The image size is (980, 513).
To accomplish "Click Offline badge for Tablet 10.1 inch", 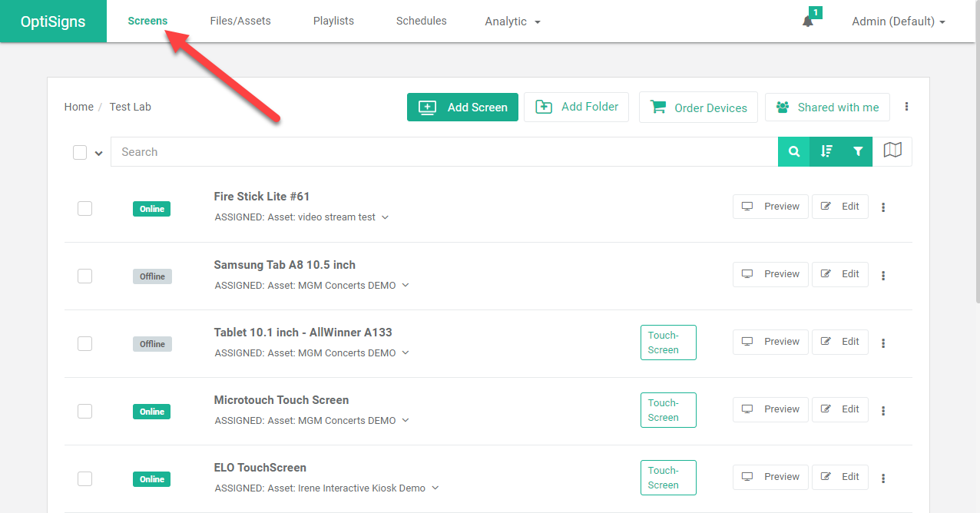I will point(152,344).
